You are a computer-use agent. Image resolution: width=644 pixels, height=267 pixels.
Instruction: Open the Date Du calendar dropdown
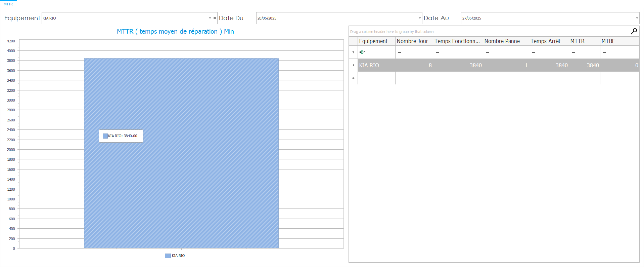click(419, 18)
